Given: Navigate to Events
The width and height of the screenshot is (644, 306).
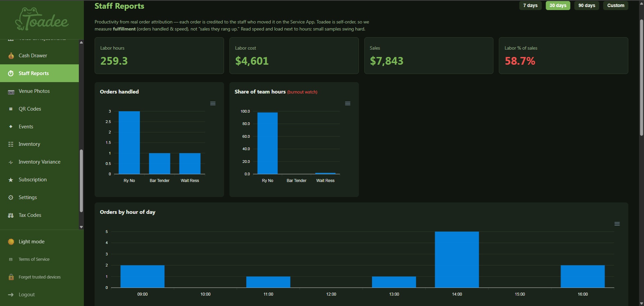Looking at the screenshot, I should coord(39,127).
